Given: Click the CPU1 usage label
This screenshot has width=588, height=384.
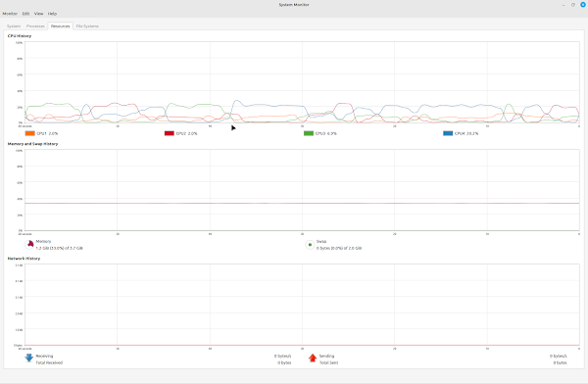Looking at the screenshot, I should [47, 133].
